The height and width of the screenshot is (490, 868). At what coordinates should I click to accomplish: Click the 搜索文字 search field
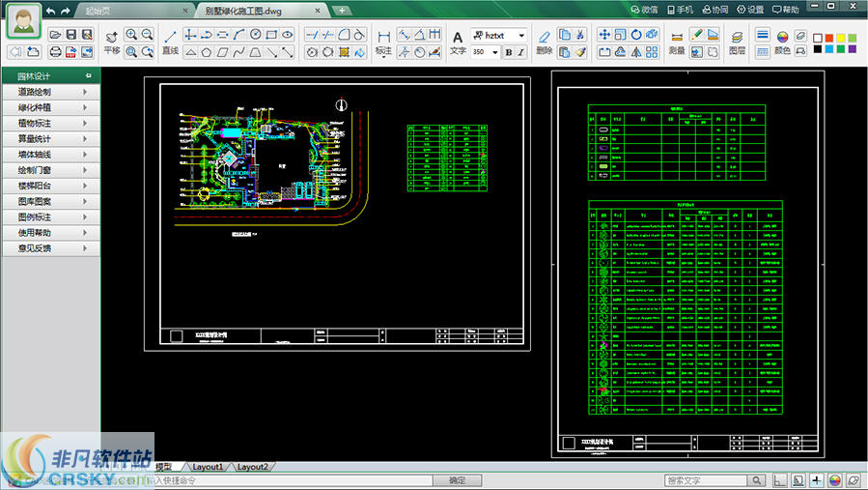coord(706,480)
